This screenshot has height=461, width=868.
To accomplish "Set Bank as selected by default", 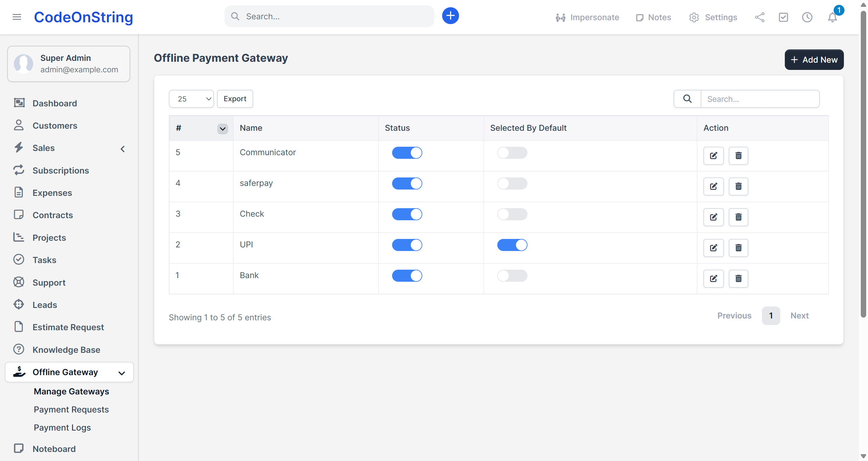I will point(512,276).
